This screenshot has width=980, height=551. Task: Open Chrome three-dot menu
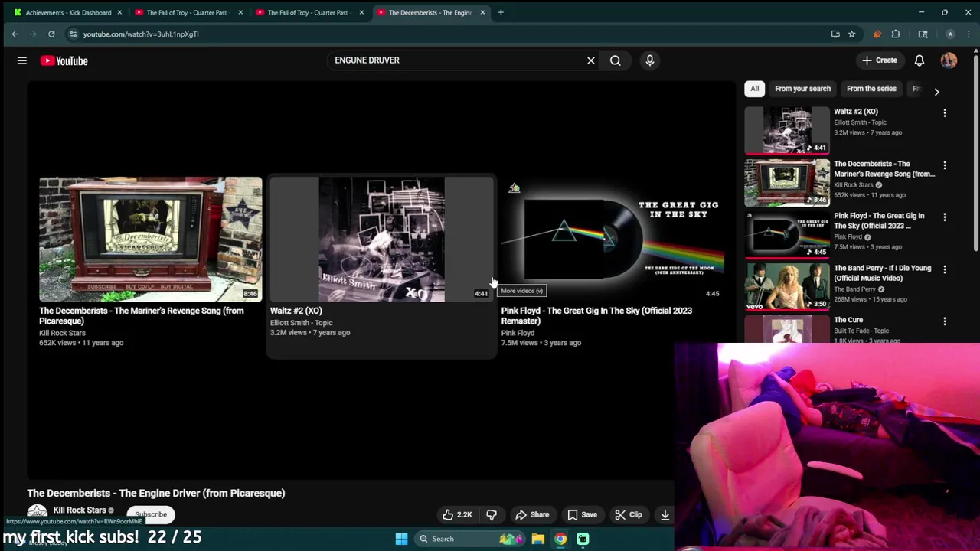tap(969, 34)
